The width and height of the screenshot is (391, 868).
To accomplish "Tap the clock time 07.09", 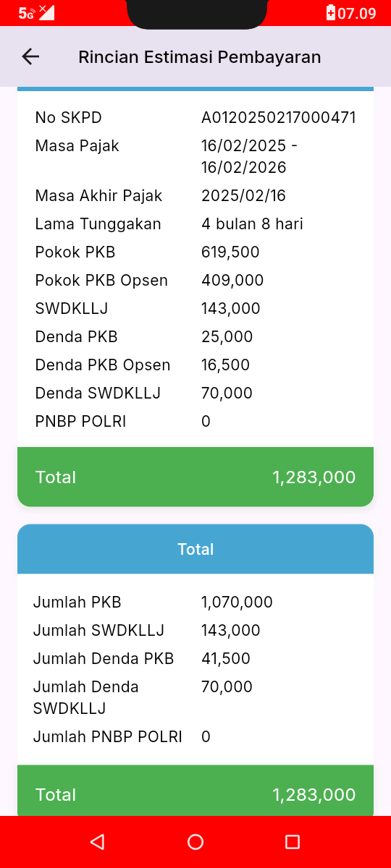I will 357,13.
